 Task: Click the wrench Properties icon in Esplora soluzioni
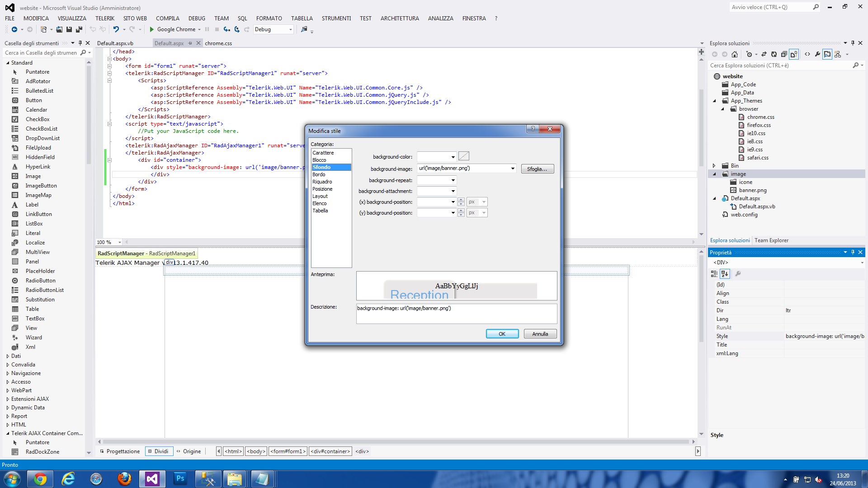click(817, 54)
